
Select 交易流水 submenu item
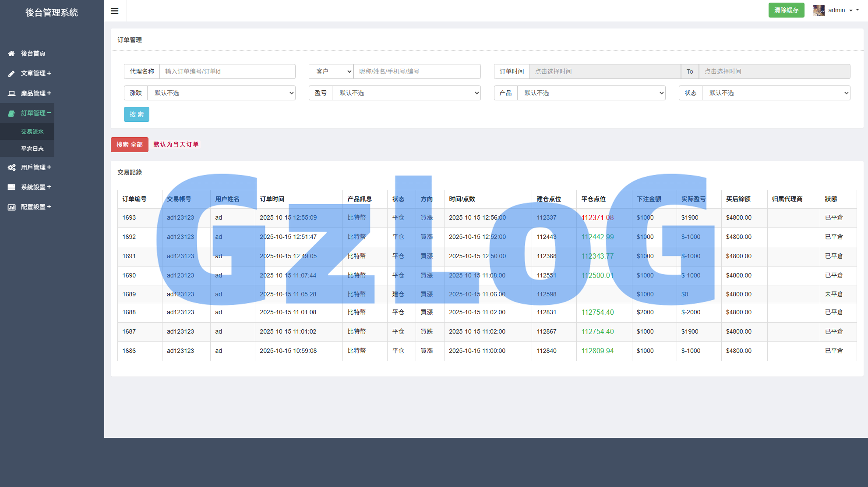point(32,132)
